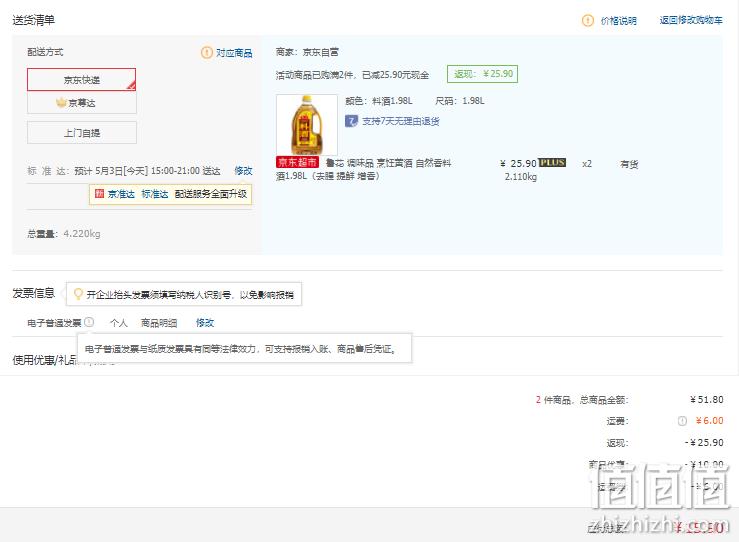Click 修改 in invoice information row
Screen dimensions: 739x542
[205, 323]
